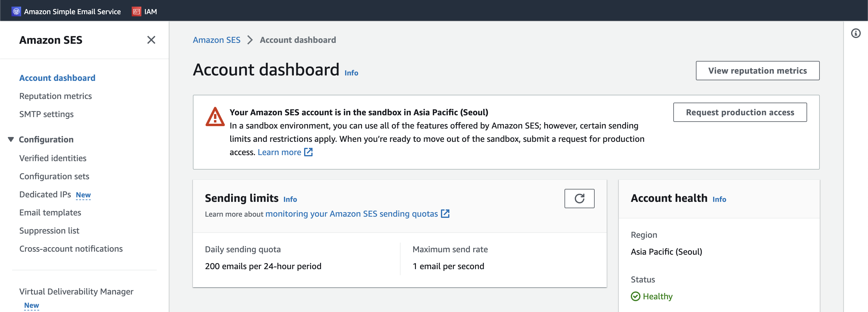Select Configuration sets in sidebar

click(54, 177)
